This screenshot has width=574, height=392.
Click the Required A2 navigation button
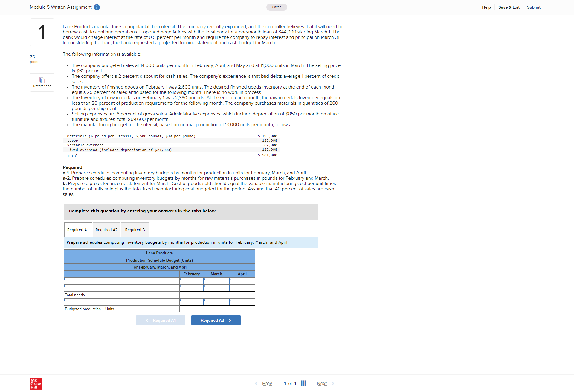click(216, 320)
